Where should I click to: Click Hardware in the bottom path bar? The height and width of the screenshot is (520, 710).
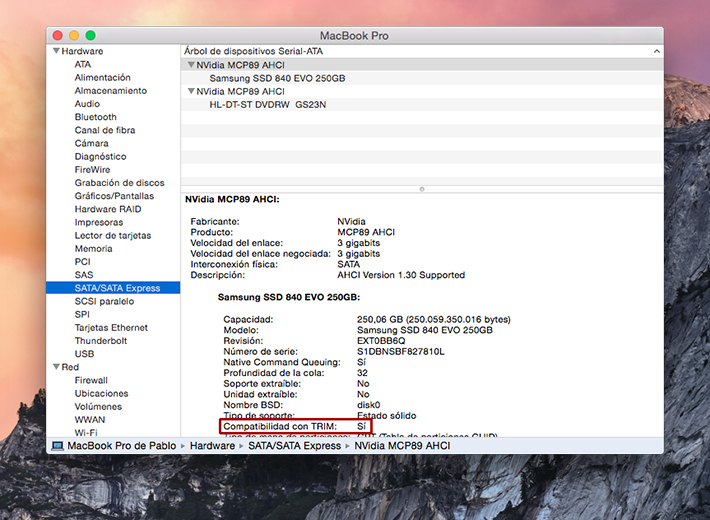(212, 445)
